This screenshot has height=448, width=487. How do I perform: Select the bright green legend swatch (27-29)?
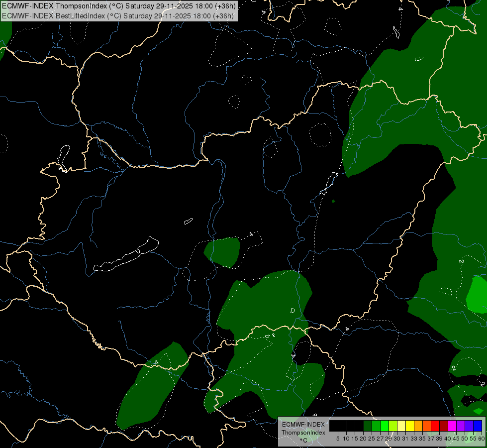385,426
